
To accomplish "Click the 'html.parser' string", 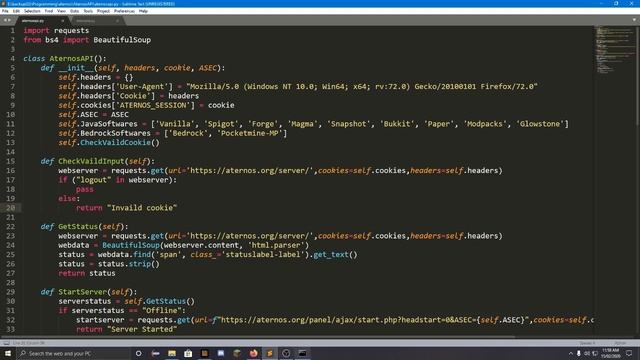I will 276,245.
